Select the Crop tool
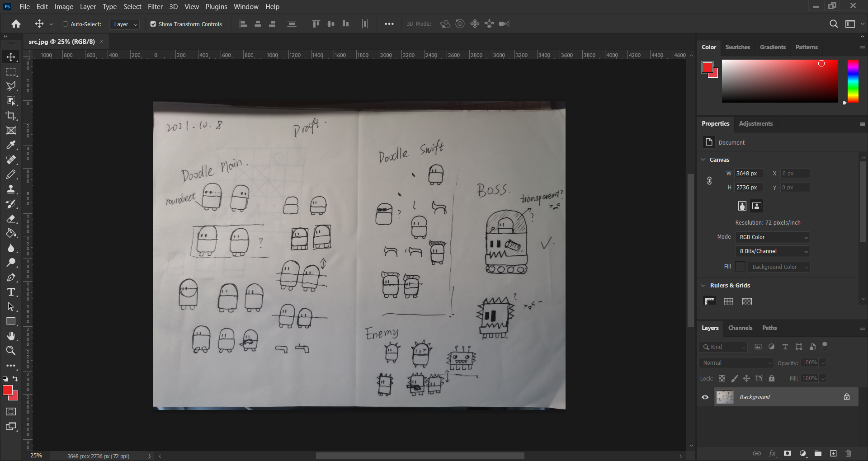 (11, 116)
